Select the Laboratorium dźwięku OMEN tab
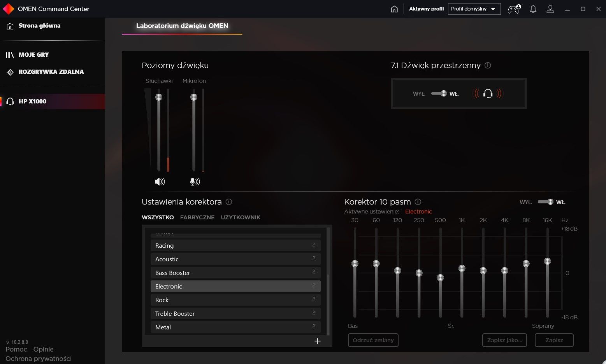606x364 pixels. (x=182, y=26)
